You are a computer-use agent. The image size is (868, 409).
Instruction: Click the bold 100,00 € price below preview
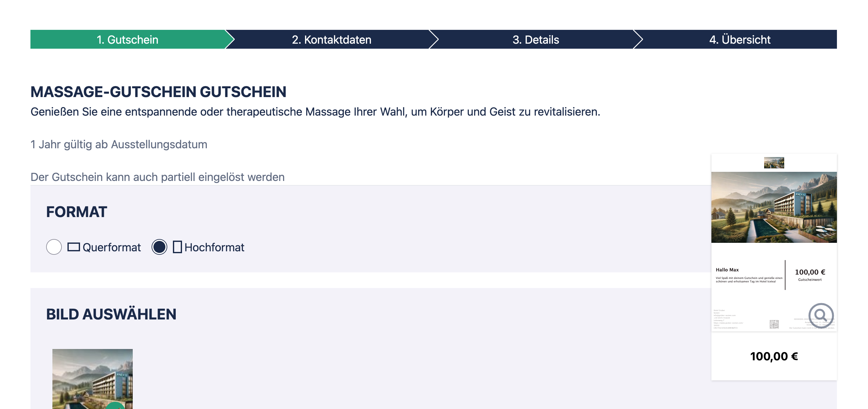pos(774,357)
